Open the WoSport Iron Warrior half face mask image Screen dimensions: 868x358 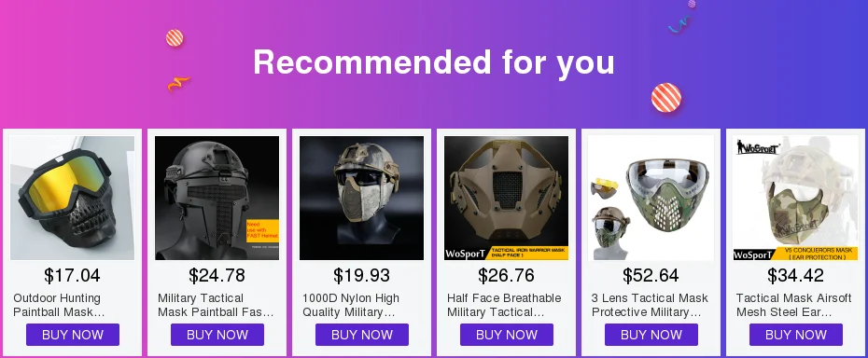click(507, 198)
